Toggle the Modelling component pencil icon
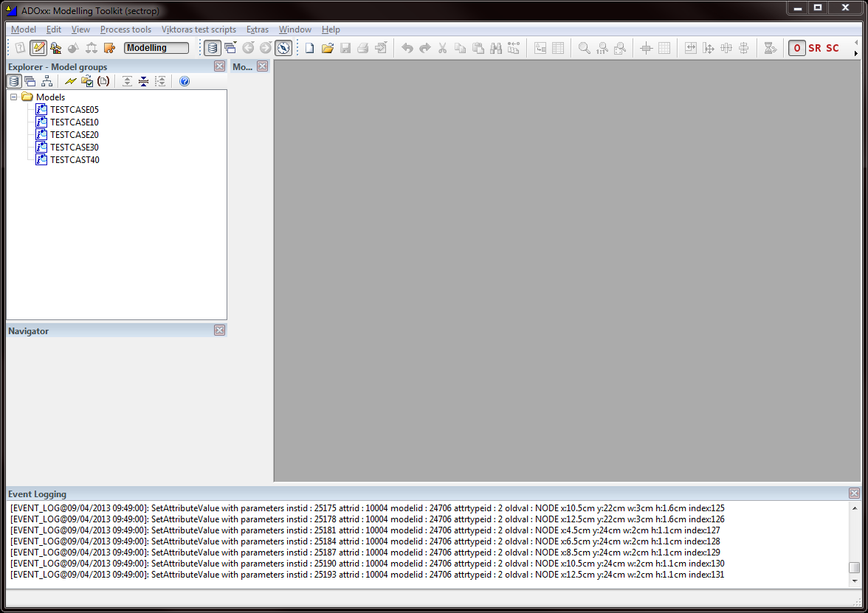Screen dimensions: 868x613 click(38, 48)
